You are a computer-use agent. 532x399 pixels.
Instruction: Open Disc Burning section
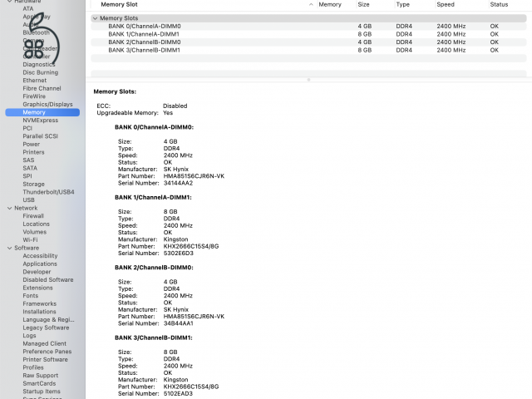[x=41, y=72]
